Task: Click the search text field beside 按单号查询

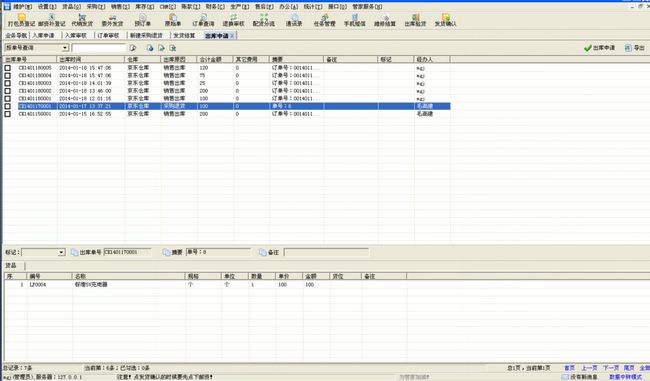Action: (x=98, y=48)
